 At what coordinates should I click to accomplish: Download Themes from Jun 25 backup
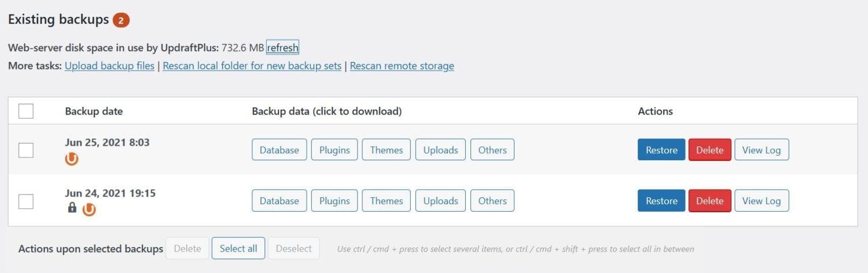tap(387, 150)
